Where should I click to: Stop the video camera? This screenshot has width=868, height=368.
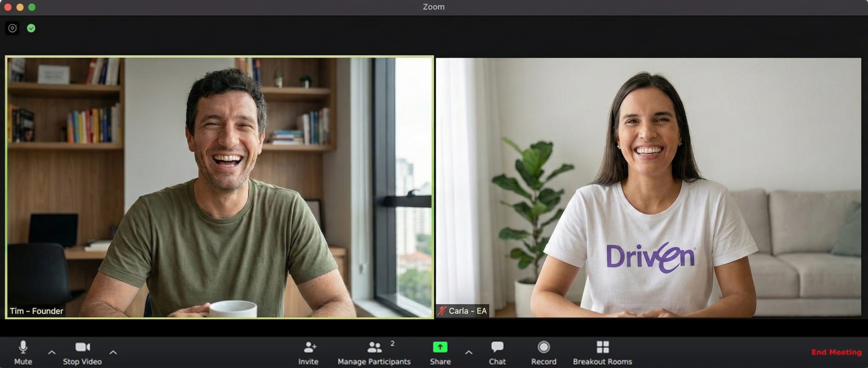tap(82, 352)
